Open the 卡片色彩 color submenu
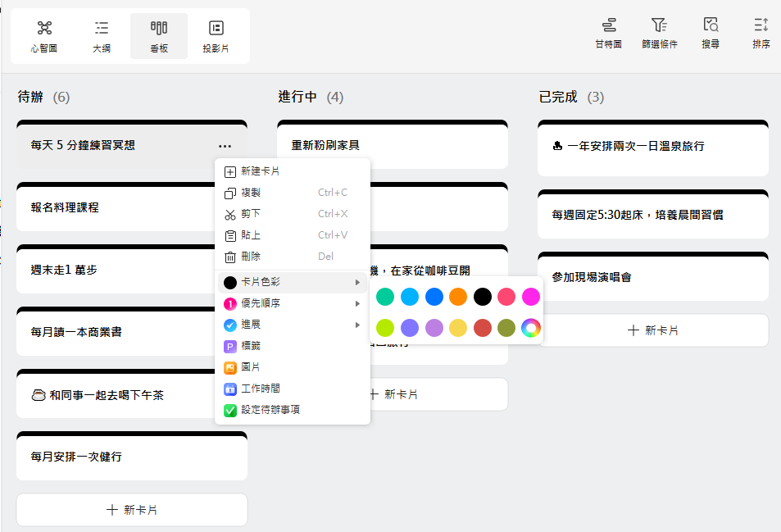The height and width of the screenshot is (532, 781). point(264,283)
